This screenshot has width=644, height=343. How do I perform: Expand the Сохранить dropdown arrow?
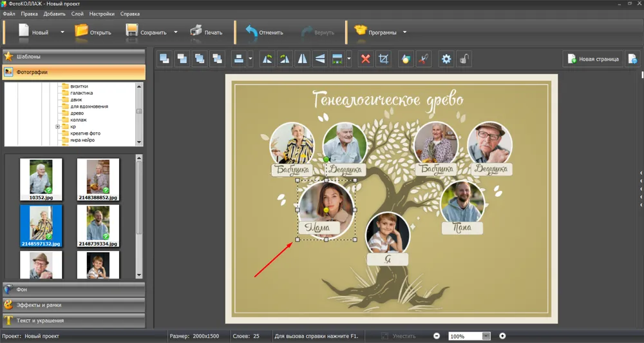(x=176, y=32)
